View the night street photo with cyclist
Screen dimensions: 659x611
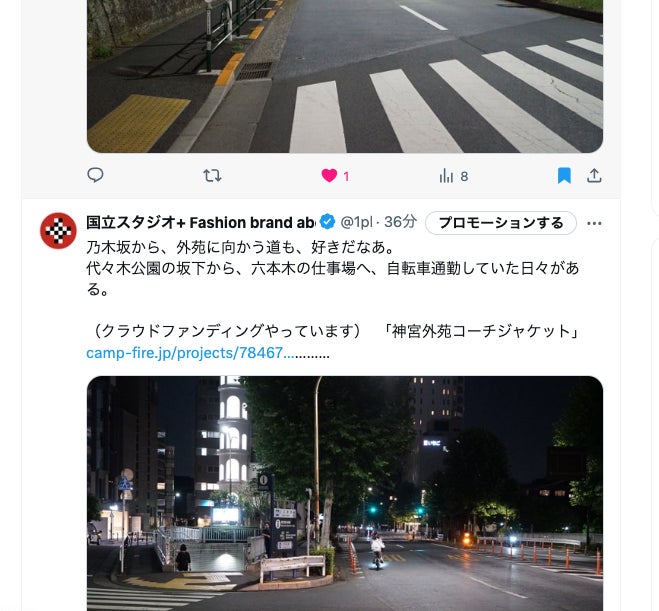tap(345, 493)
